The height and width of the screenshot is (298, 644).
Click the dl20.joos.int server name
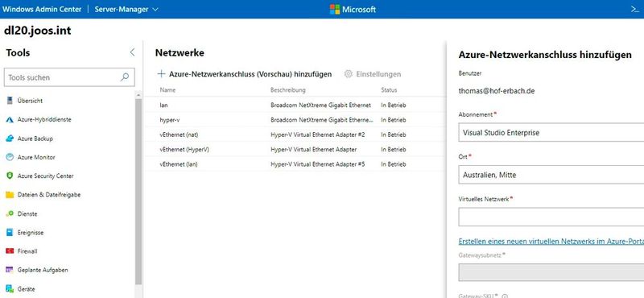[37, 31]
